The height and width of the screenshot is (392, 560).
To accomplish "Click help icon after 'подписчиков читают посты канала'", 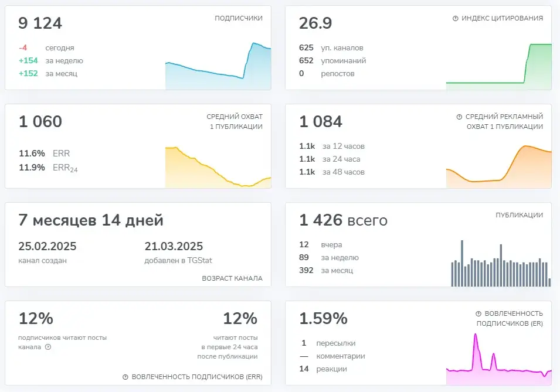I will (x=48, y=347).
